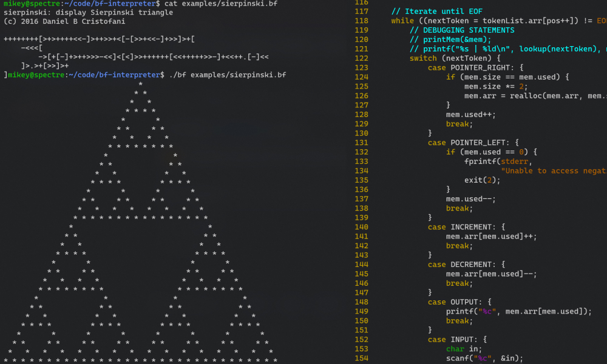Click the '"Unable to access' string literal

554,170
